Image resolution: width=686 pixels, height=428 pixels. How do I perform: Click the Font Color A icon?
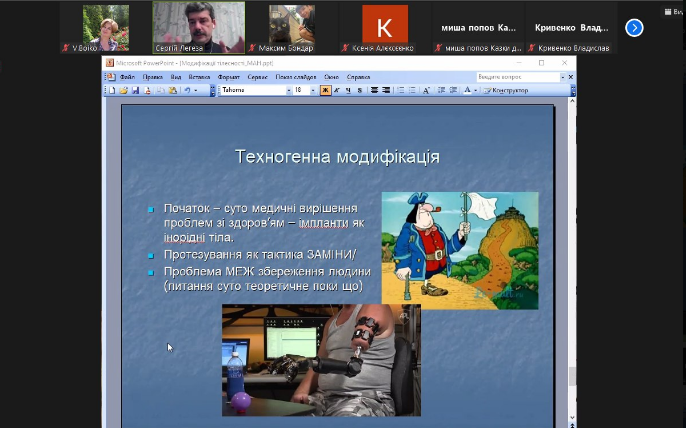click(x=467, y=90)
